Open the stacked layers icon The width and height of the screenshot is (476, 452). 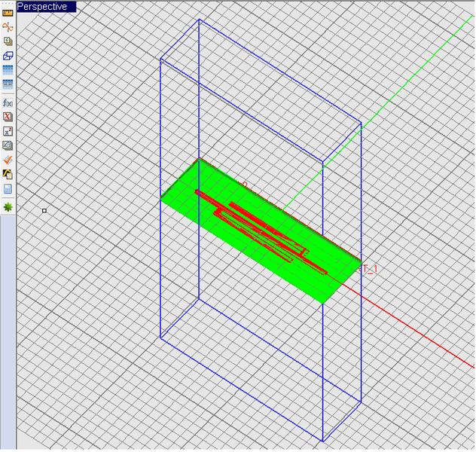(x=8, y=41)
